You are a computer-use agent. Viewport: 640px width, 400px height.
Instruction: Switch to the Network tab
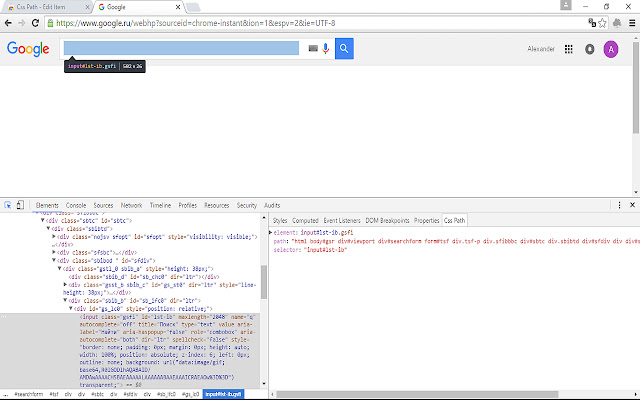click(x=132, y=204)
